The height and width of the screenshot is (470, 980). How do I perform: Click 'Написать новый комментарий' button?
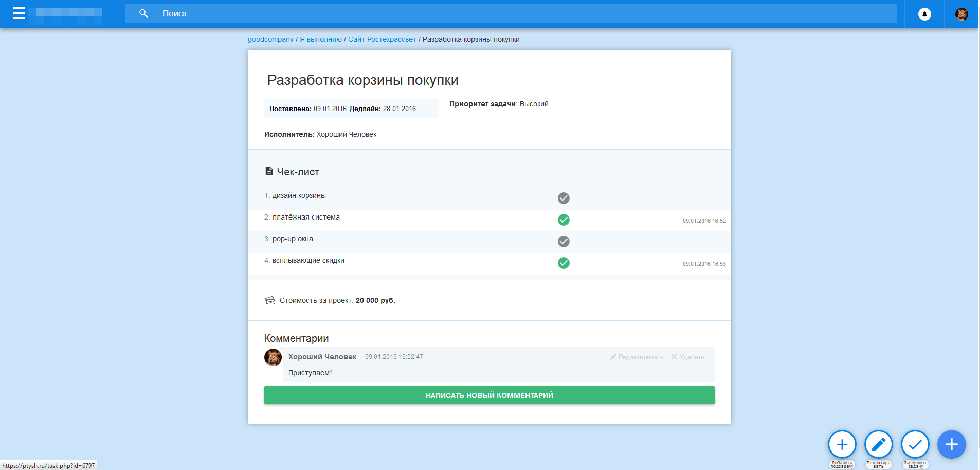click(x=489, y=395)
